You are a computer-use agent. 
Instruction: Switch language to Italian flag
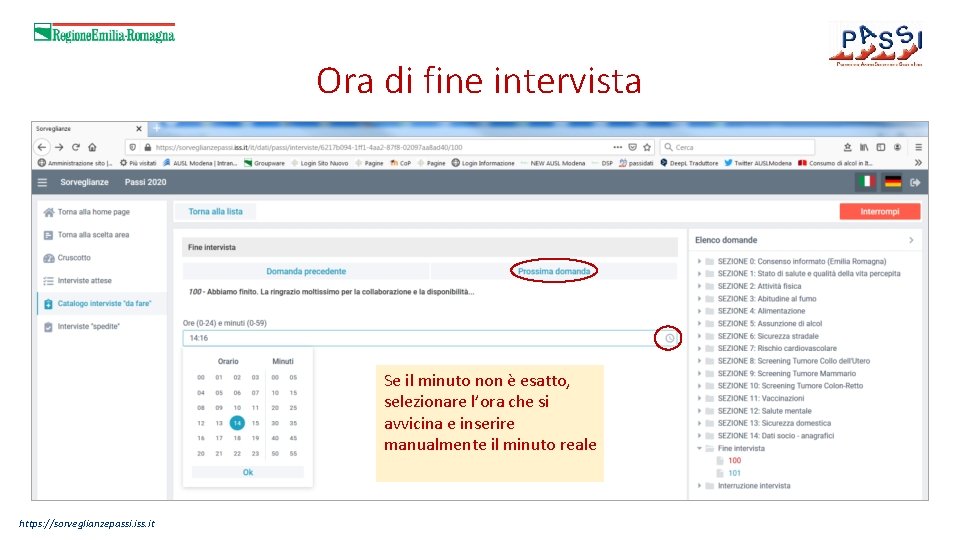866,182
